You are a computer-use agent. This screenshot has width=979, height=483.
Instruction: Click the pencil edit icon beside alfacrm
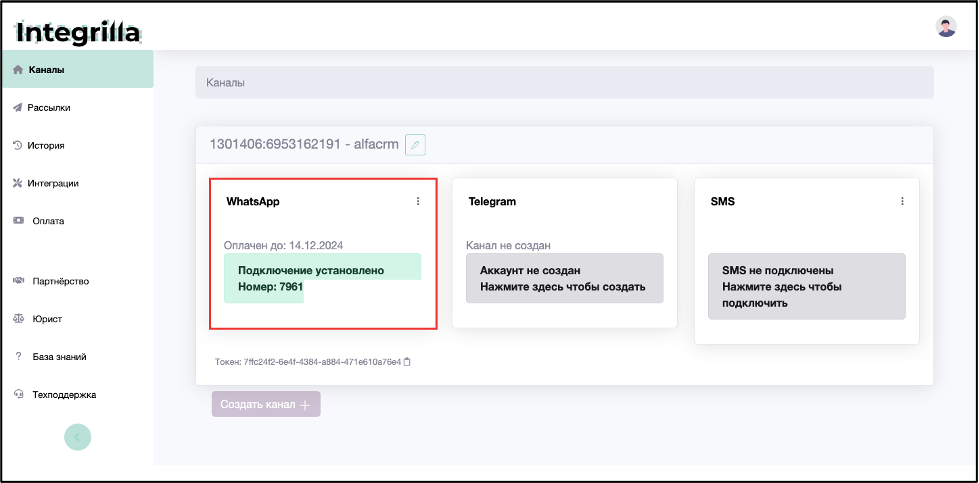point(415,145)
